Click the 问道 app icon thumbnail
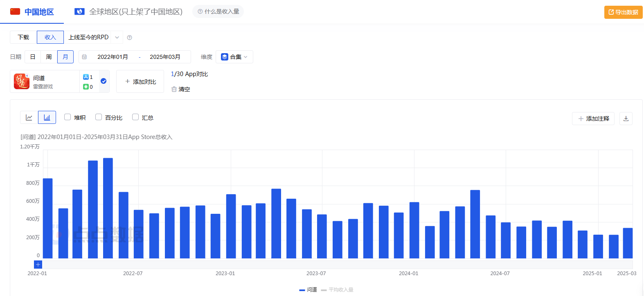 coord(22,81)
